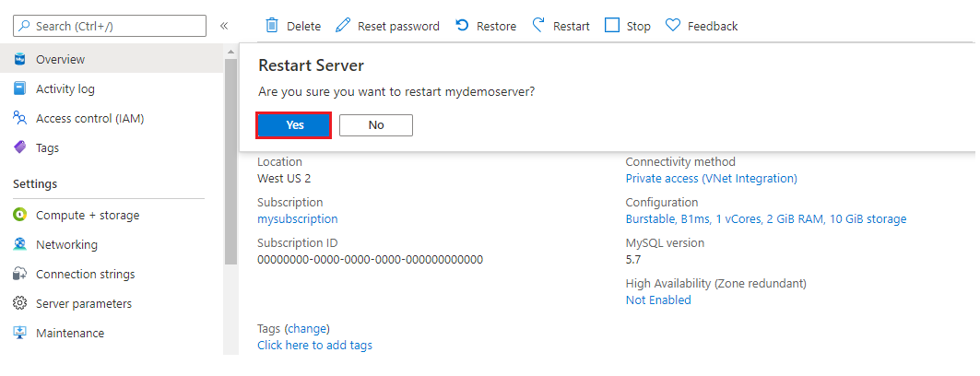The image size is (980, 376).
Task: Click Private access (VNet Integration) link
Action: pyautogui.click(x=711, y=179)
